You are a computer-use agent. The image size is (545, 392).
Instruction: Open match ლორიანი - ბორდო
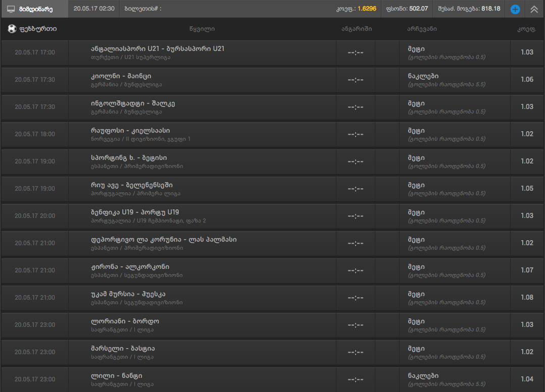point(125,321)
